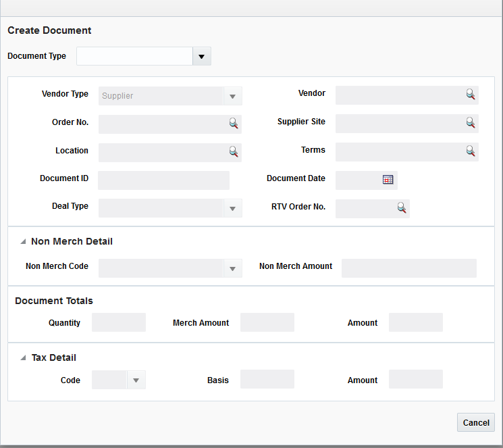Collapse the Tax Detail section
Viewport: 503px width, 448px height.
24,357
